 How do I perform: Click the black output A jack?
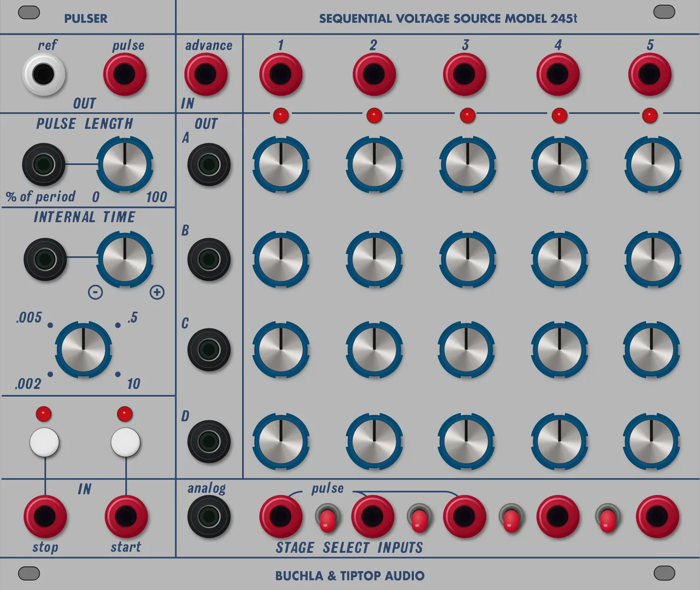209,164
